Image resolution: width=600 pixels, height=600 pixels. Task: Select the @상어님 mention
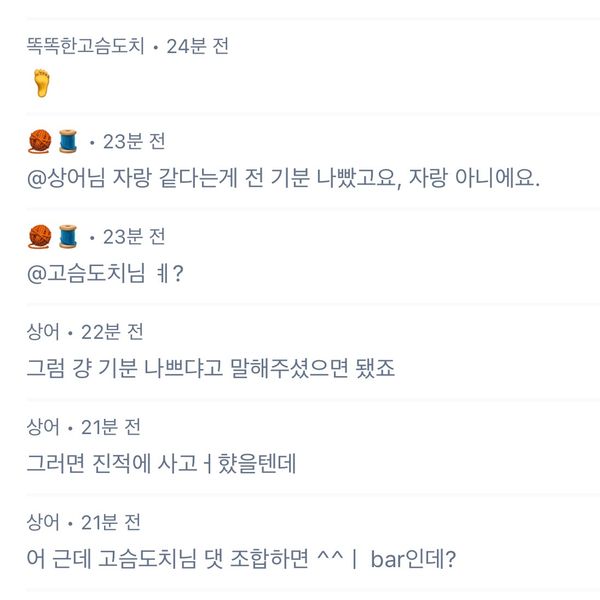[x=72, y=180]
